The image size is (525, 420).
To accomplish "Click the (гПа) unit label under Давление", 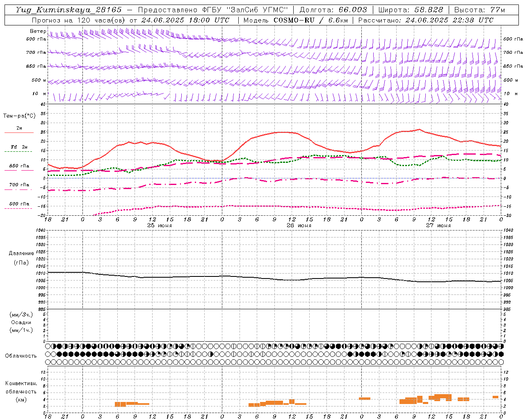I will pyautogui.click(x=21, y=262).
